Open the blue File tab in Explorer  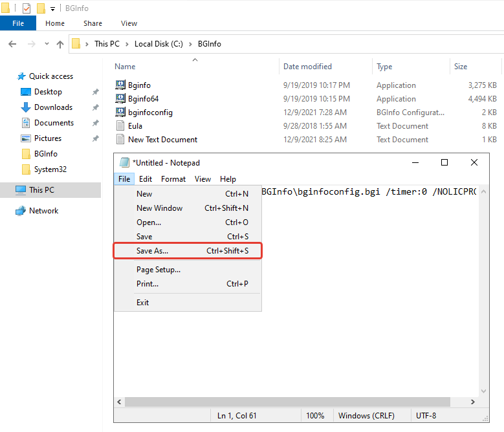pos(18,23)
